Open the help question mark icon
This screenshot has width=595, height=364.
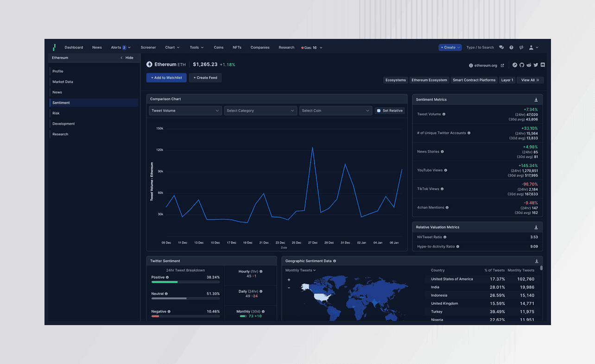click(511, 47)
